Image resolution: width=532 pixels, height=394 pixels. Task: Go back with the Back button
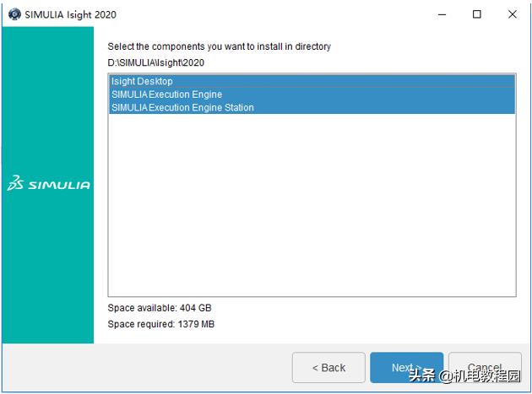coord(328,368)
